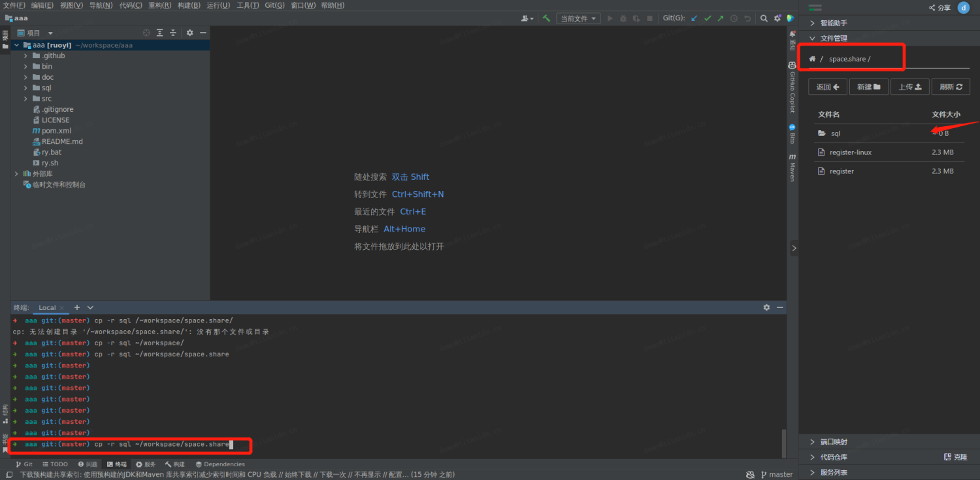Click Collapse All in project panel

[x=173, y=33]
